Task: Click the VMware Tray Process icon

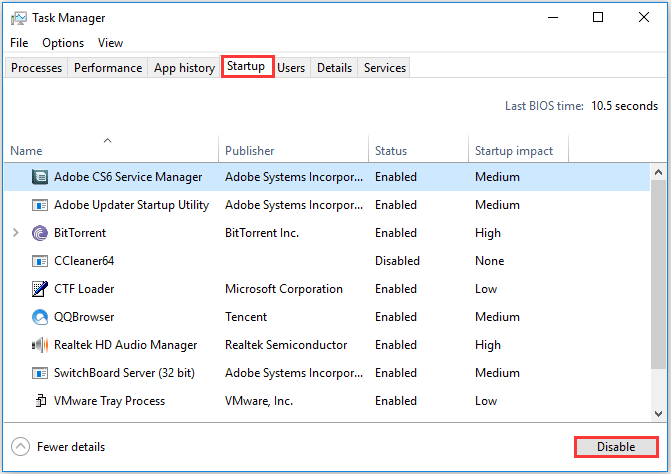Action: point(41,401)
